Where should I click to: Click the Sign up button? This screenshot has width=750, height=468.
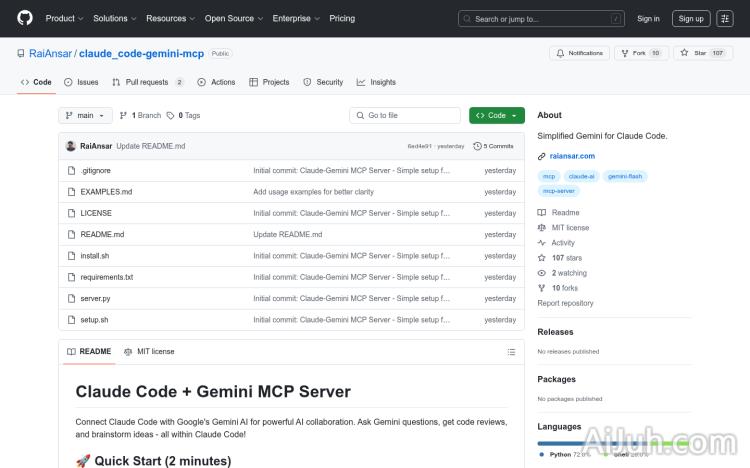point(689,18)
